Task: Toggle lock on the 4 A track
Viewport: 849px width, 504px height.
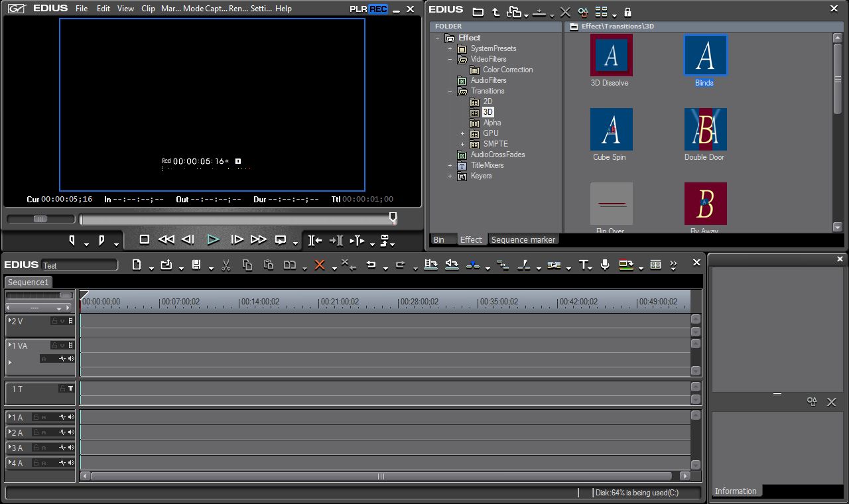Action: (x=36, y=463)
